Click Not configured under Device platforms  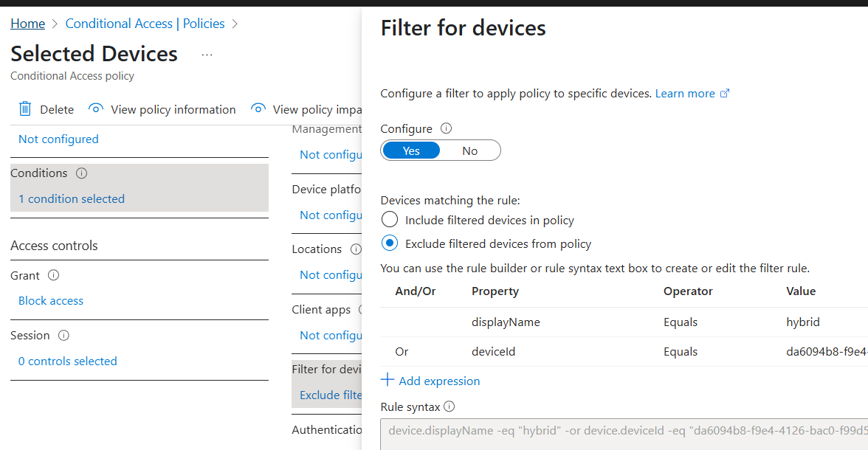tap(331, 215)
